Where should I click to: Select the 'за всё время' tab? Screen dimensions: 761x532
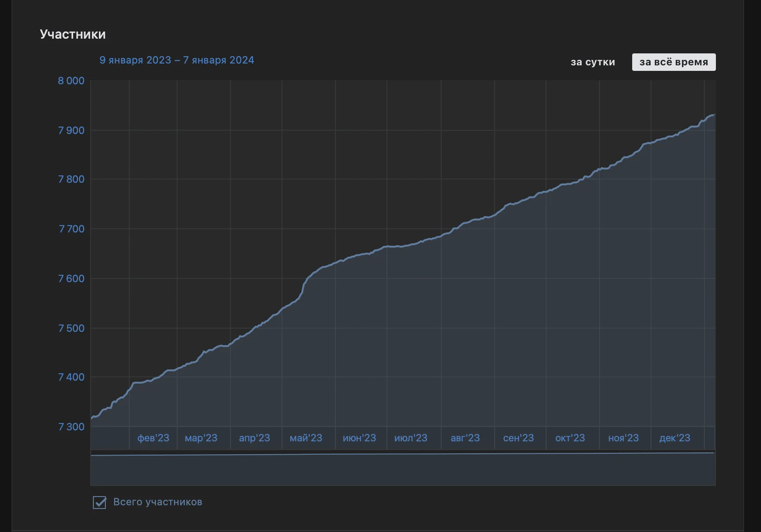(x=674, y=62)
